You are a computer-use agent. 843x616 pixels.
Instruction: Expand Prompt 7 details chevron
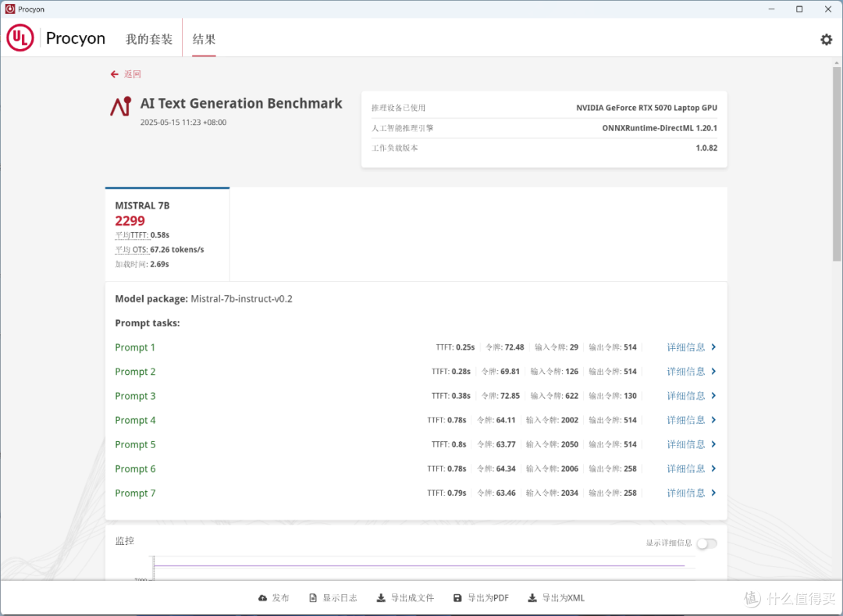[x=713, y=493]
